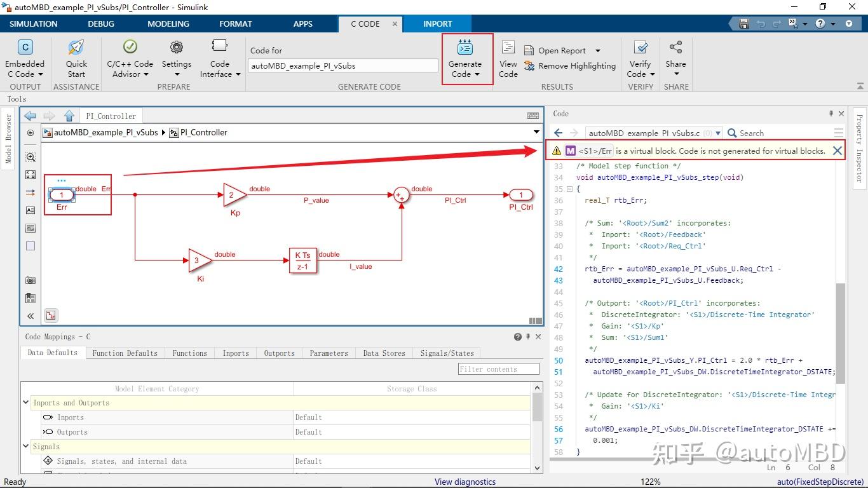Collapse the Inports and Outports category
This screenshot has width=868, height=488.
(26, 403)
